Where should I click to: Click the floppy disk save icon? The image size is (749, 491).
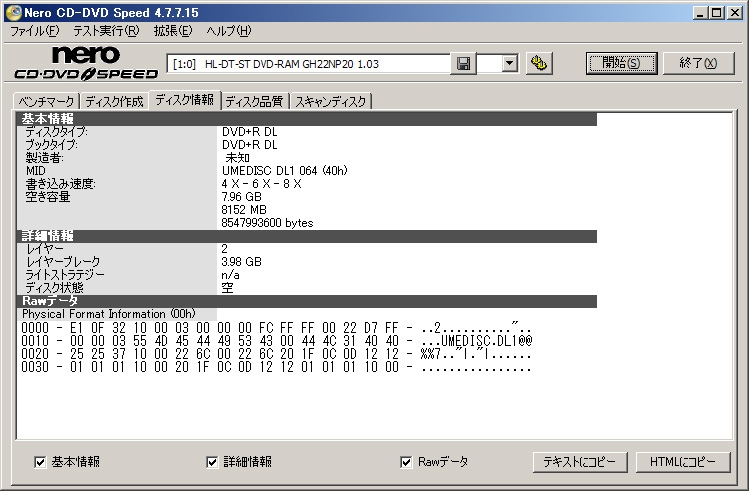tap(463, 64)
